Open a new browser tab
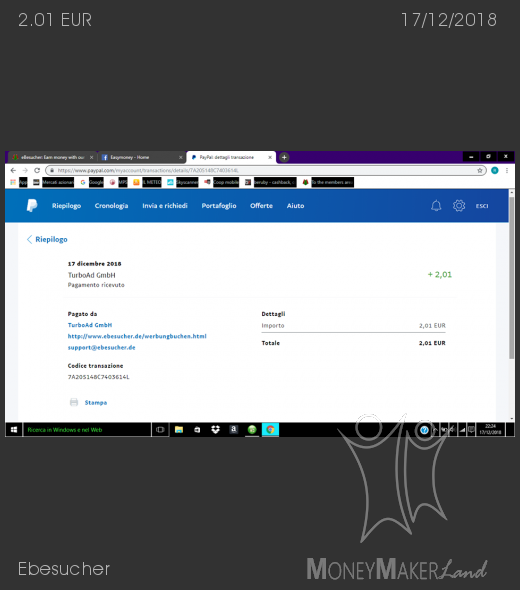 [284, 157]
